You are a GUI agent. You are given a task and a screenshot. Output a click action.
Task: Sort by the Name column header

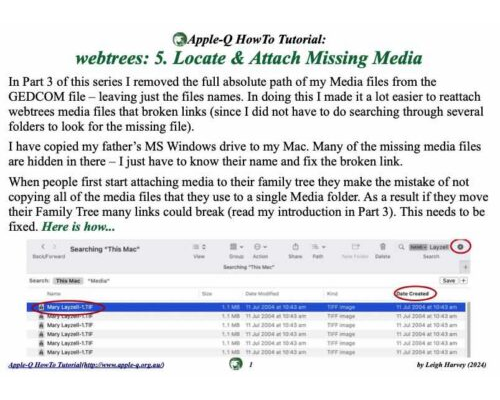(x=54, y=294)
